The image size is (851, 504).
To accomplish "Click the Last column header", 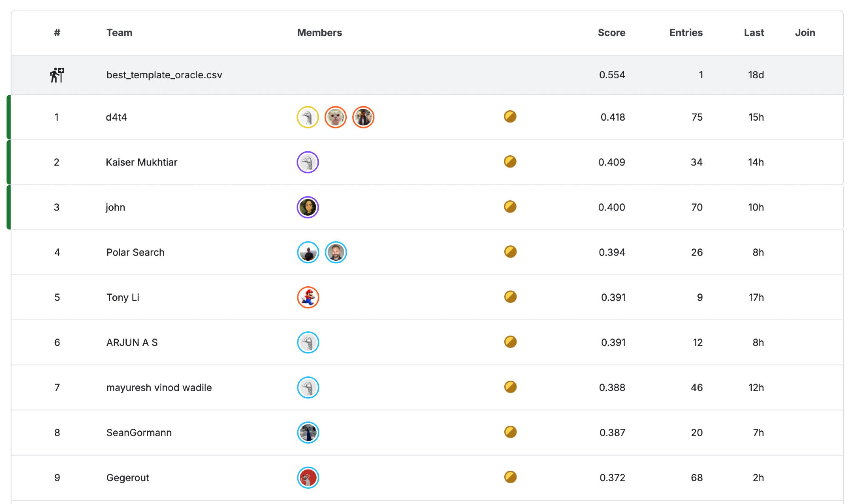I will click(x=754, y=33).
